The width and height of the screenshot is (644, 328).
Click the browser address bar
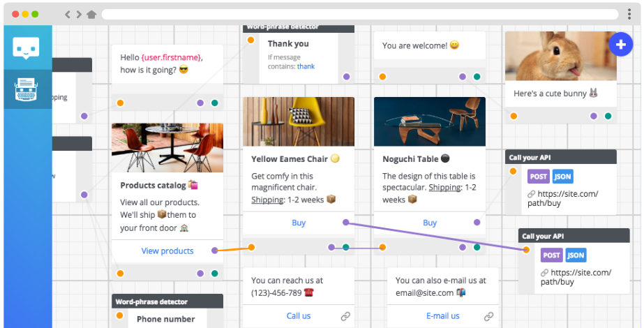point(360,15)
